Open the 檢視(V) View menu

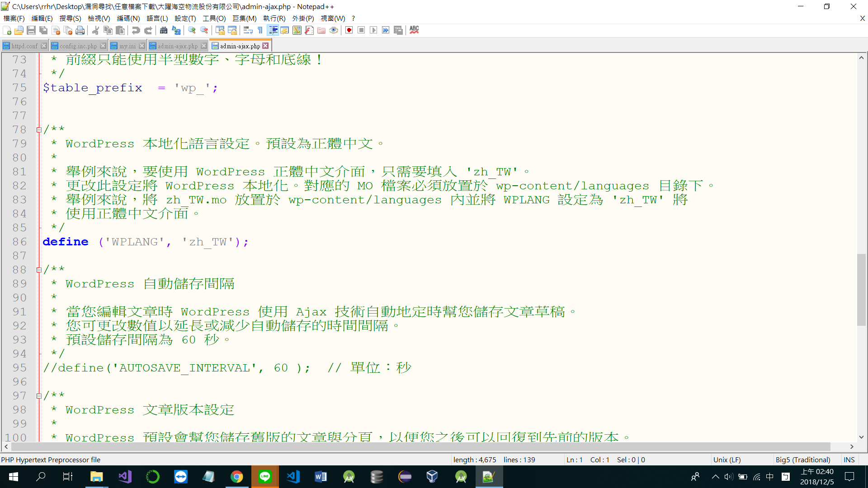point(99,19)
